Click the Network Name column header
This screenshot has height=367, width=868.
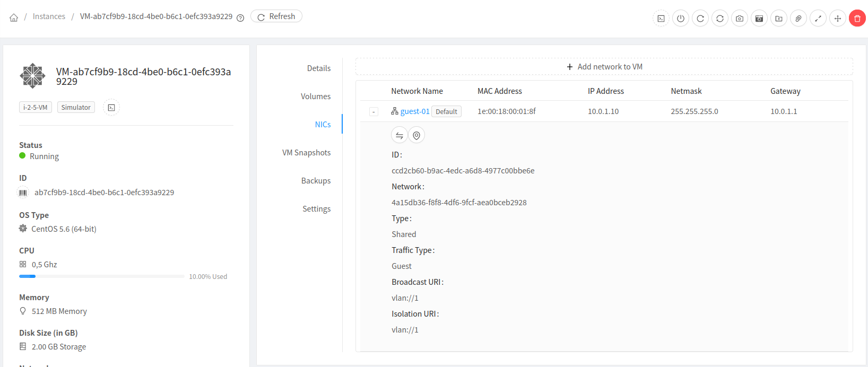(417, 91)
